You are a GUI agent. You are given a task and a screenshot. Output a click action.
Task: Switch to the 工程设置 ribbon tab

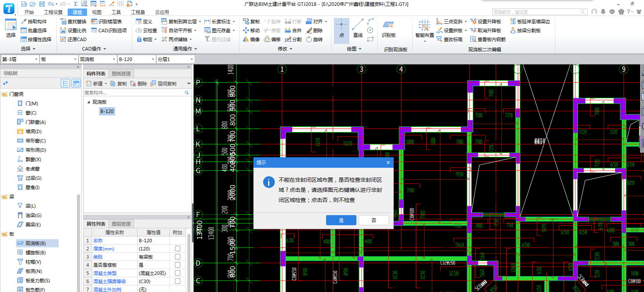pyautogui.click(x=53, y=12)
